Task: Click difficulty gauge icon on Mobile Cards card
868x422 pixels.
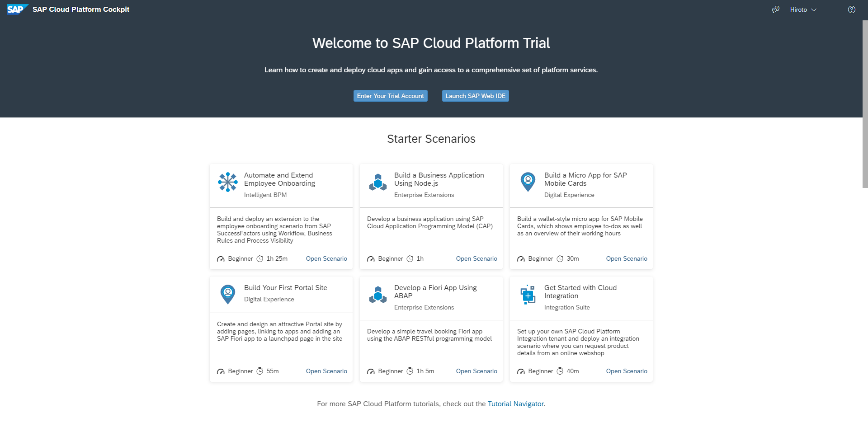Action: [x=521, y=259]
